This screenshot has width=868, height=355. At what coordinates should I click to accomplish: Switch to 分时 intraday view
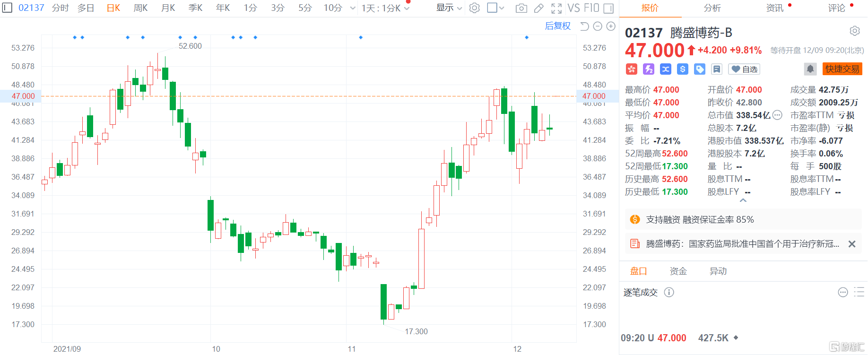60,8
